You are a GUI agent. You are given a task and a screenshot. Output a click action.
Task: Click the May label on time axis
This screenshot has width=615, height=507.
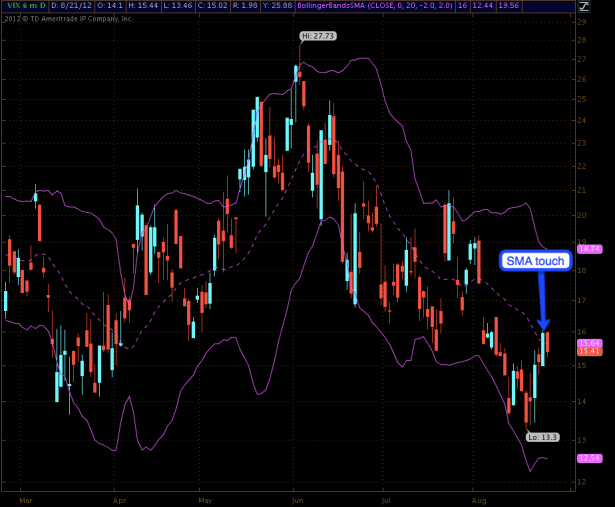[x=205, y=495]
